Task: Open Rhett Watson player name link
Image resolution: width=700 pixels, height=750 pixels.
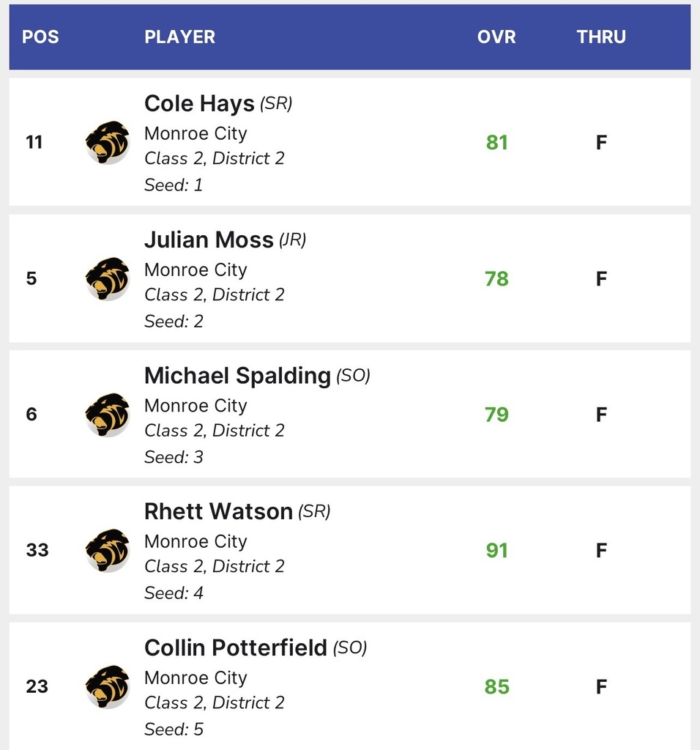Action: click(x=218, y=511)
